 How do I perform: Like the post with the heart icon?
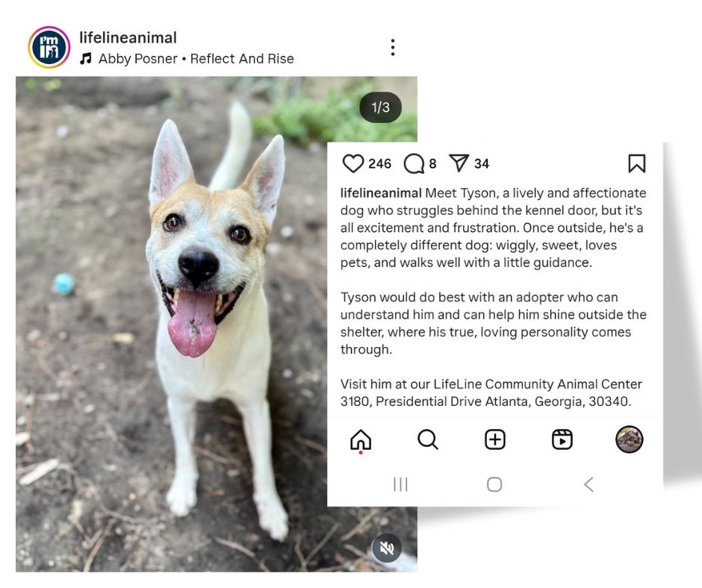click(x=352, y=163)
